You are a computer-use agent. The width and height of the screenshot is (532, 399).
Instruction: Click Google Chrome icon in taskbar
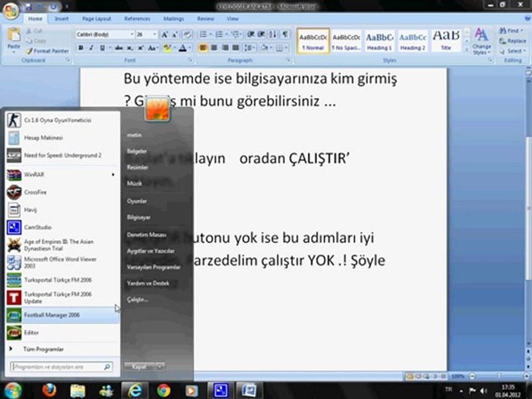click(x=163, y=390)
